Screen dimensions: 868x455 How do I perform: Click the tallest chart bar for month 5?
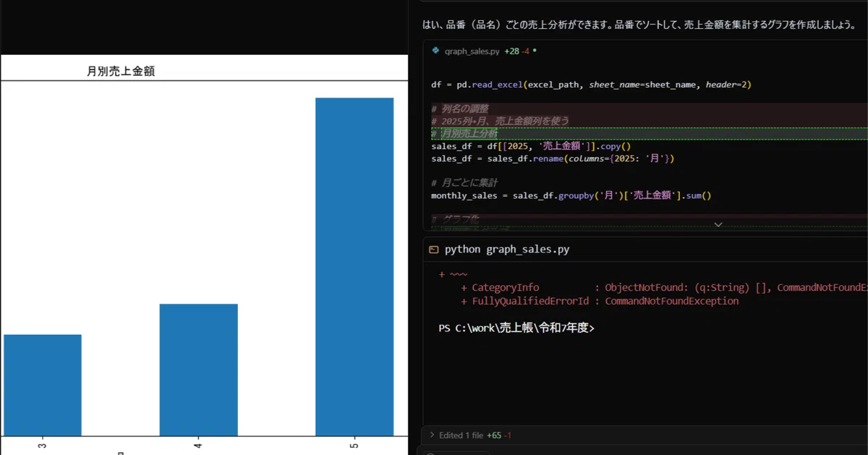(354, 267)
